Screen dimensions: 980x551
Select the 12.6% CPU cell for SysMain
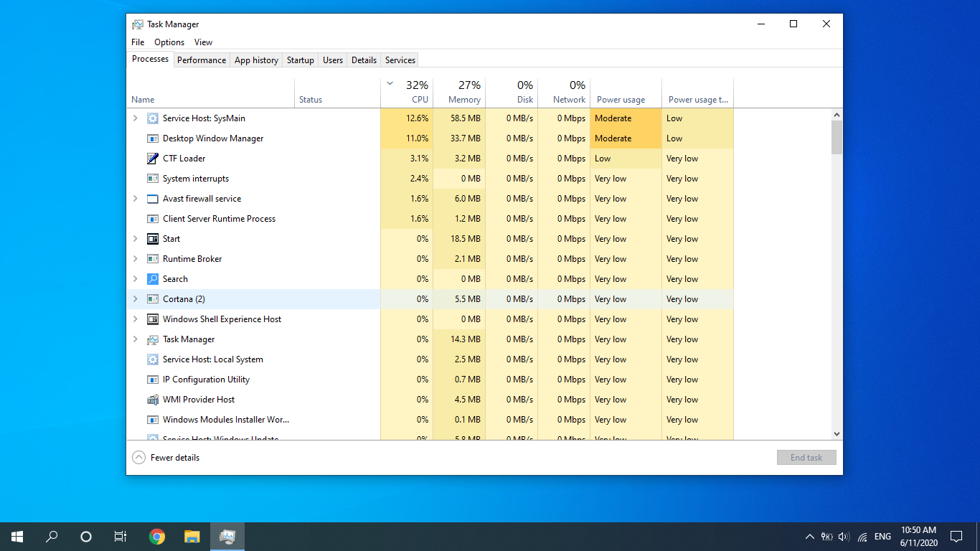click(x=407, y=118)
